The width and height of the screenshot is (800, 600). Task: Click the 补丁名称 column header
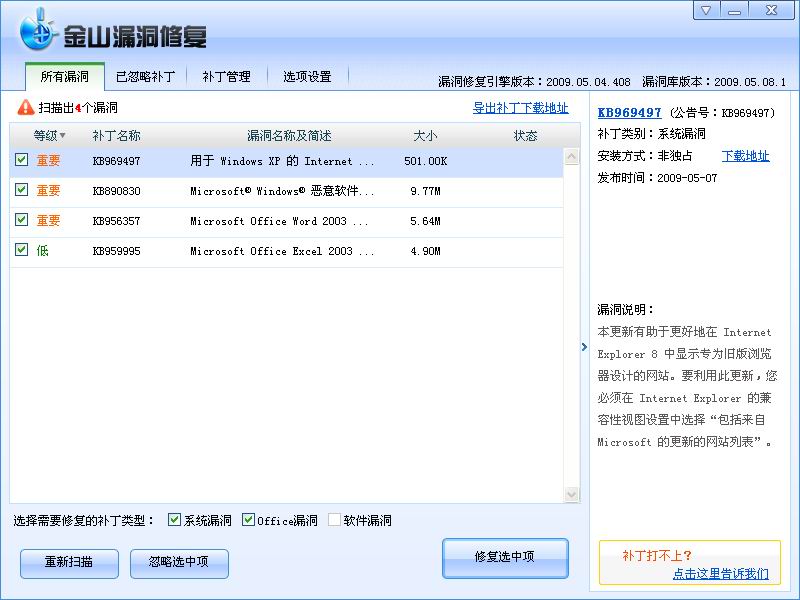(116, 136)
